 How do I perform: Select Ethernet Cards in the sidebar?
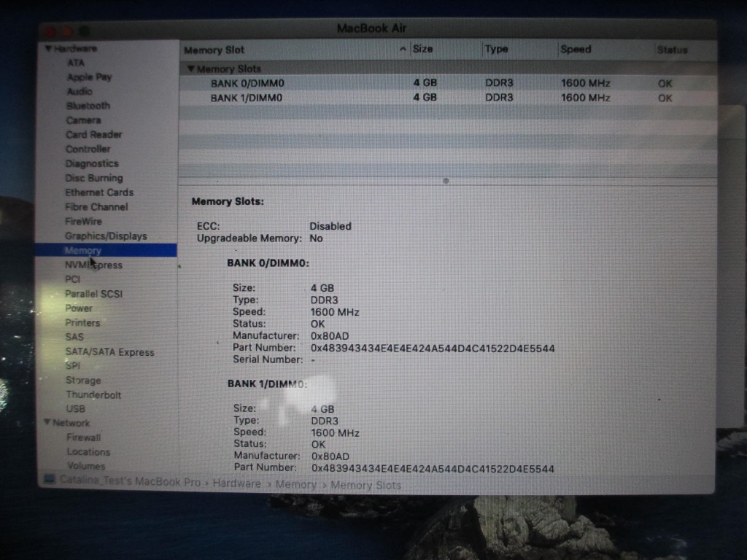[x=99, y=192]
